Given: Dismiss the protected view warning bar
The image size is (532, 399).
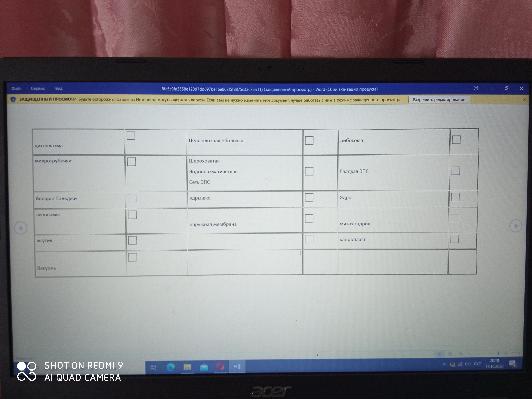Looking at the screenshot, I should (x=524, y=100).
